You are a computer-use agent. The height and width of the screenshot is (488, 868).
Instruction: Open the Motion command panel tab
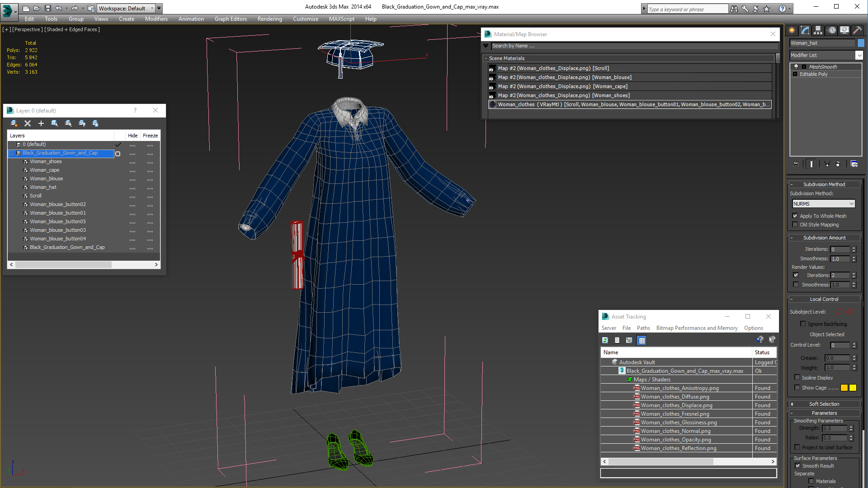point(832,30)
